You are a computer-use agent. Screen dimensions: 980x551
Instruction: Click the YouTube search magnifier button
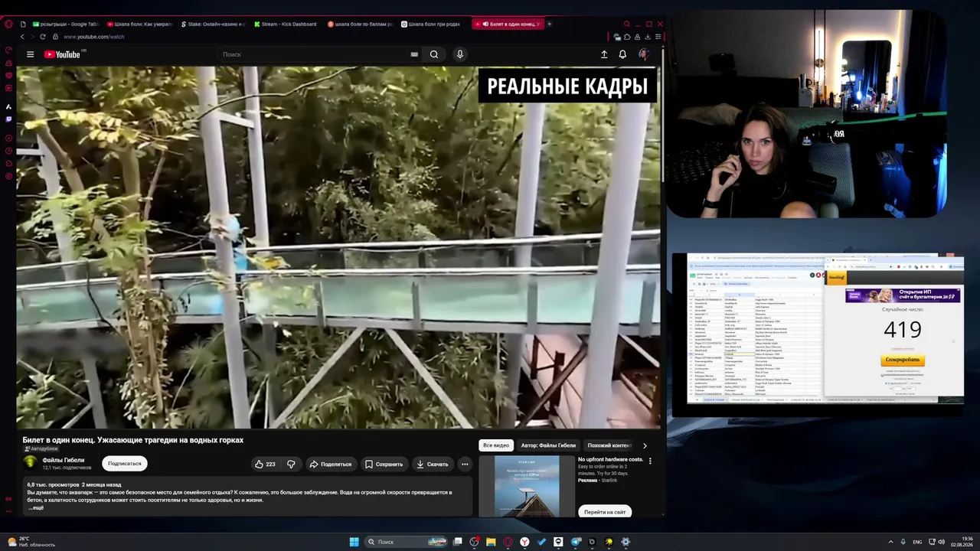coord(434,54)
